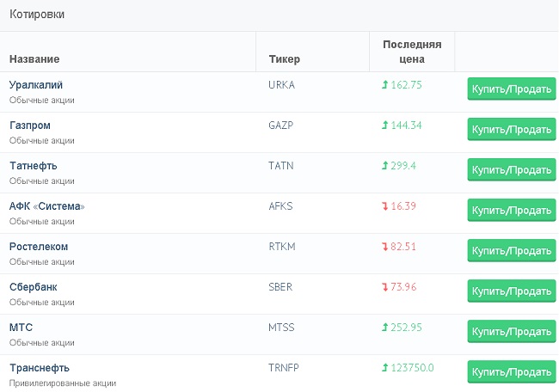Click Привилегированные акции under Транснефть
This screenshot has height=392, width=559.
63,383
